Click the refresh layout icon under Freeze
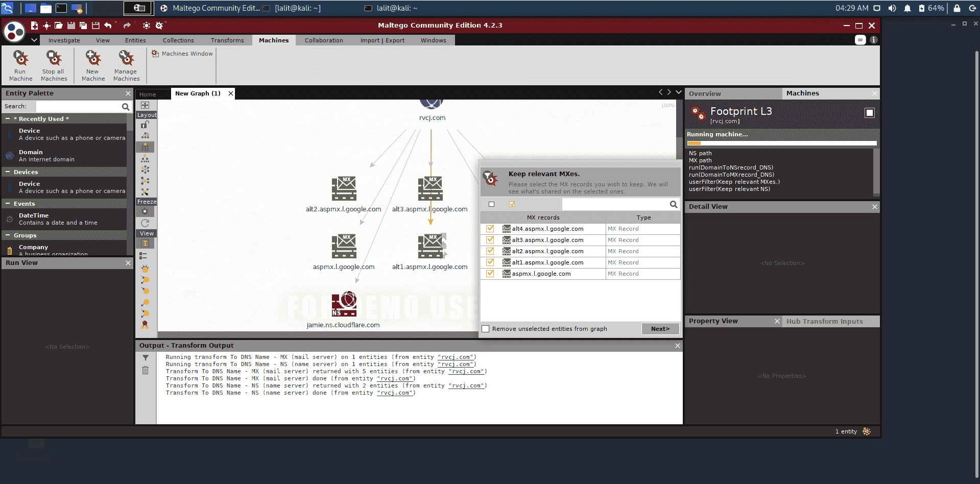980x484 pixels. click(145, 223)
